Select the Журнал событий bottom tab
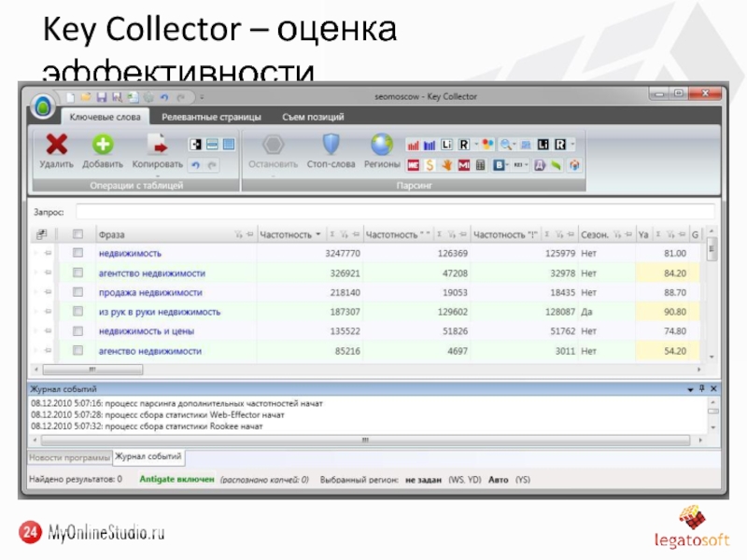This screenshot has height=560, width=747. [148, 456]
